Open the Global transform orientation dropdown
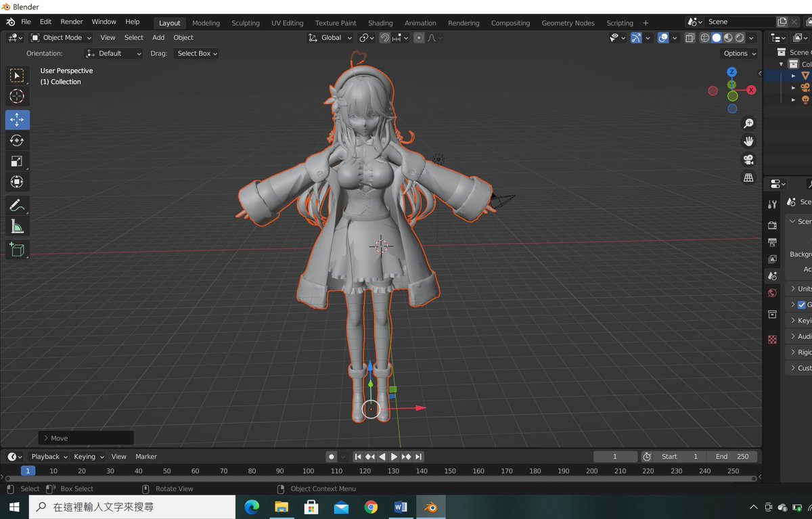 click(330, 38)
